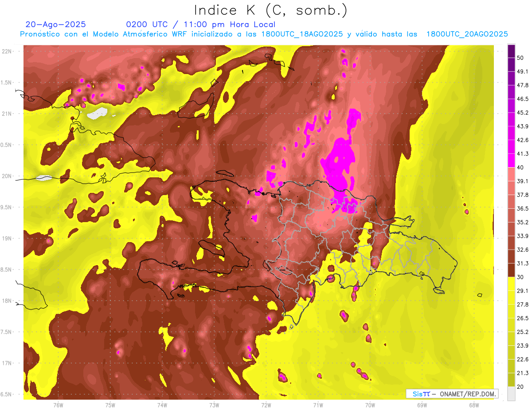Select colorbar value '43.9'
The width and height of the screenshot is (532, 411).
click(523, 126)
